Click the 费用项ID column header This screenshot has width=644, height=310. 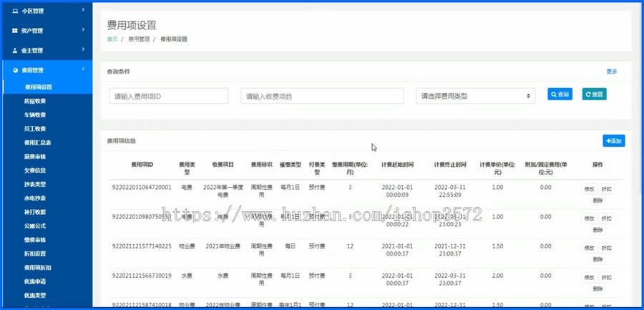point(142,165)
